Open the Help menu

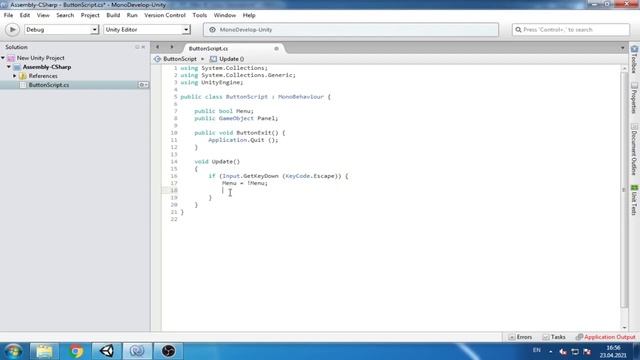coord(249,15)
